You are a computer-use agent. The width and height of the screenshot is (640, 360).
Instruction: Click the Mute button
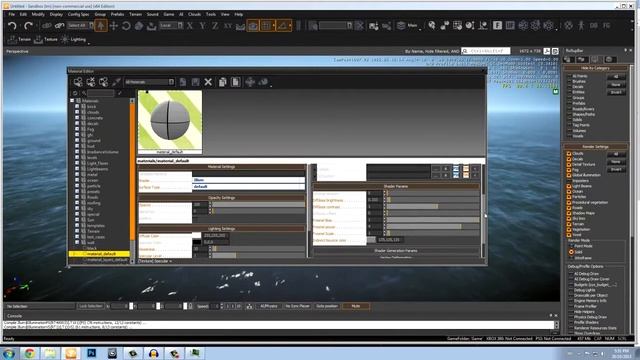click(x=356, y=306)
